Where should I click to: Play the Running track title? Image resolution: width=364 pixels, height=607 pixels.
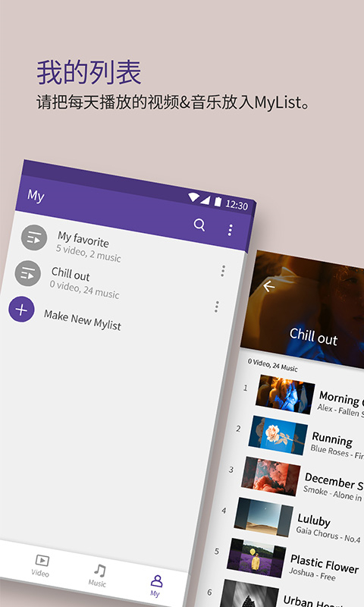[332, 439]
